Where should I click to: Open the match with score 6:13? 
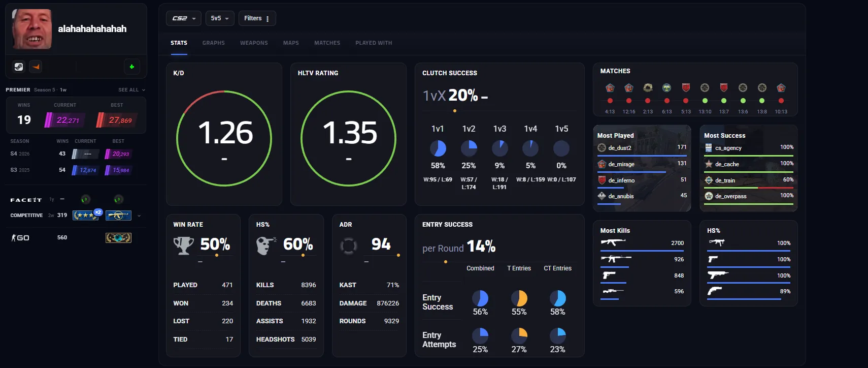pyautogui.click(x=667, y=99)
